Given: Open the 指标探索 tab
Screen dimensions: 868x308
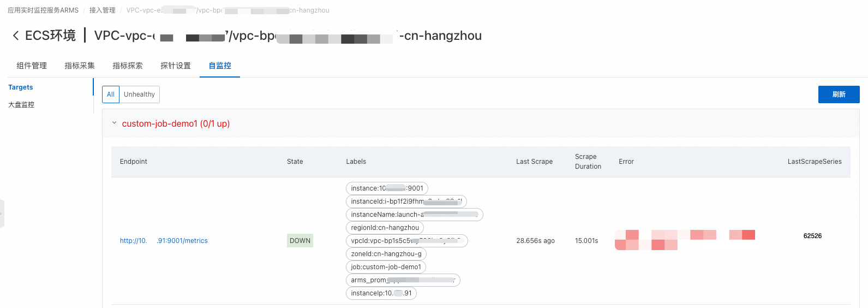Looking at the screenshot, I should click(128, 66).
